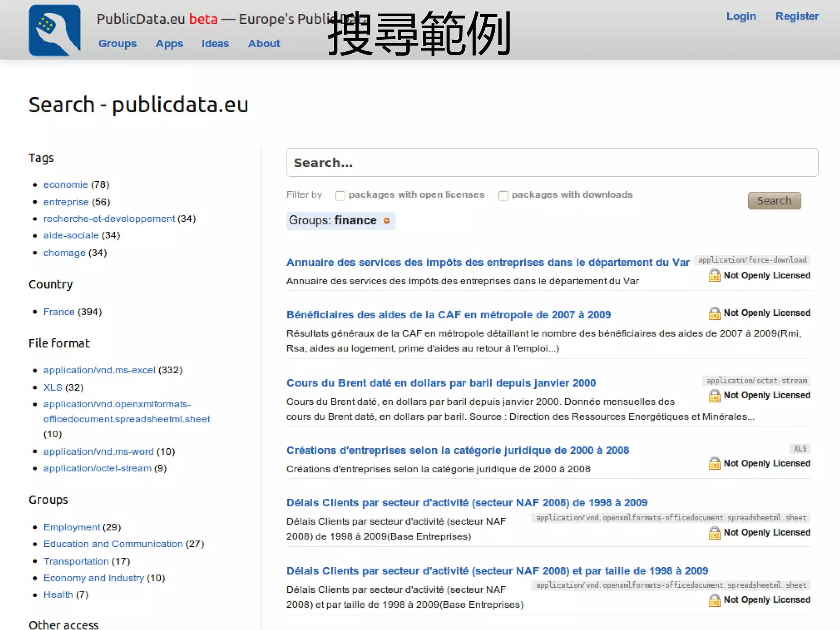Image resolution: width=840 pixels, height=630 pixels.
Task: Click the application/force-download format badge
Action: pyautogui.click(x=752, y=260)
